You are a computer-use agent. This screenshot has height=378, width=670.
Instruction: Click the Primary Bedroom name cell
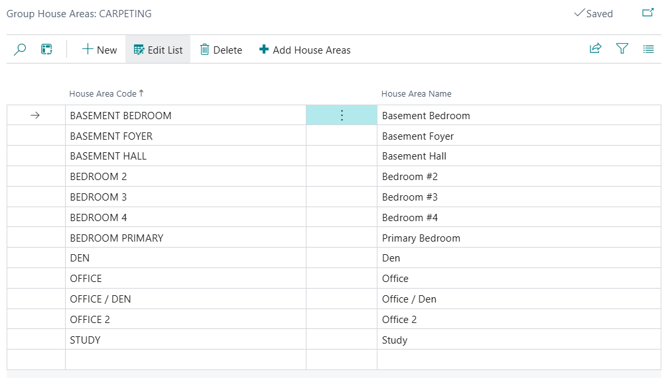point(519,238)
